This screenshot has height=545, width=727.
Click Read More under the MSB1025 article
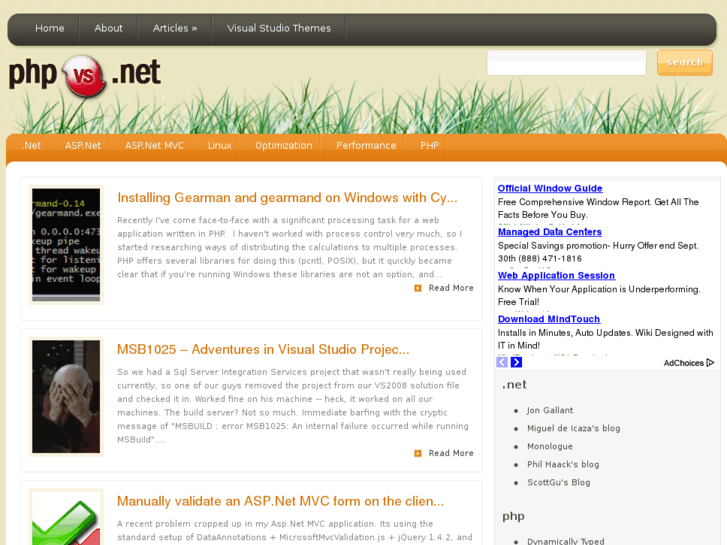click(x=451, y=453)
